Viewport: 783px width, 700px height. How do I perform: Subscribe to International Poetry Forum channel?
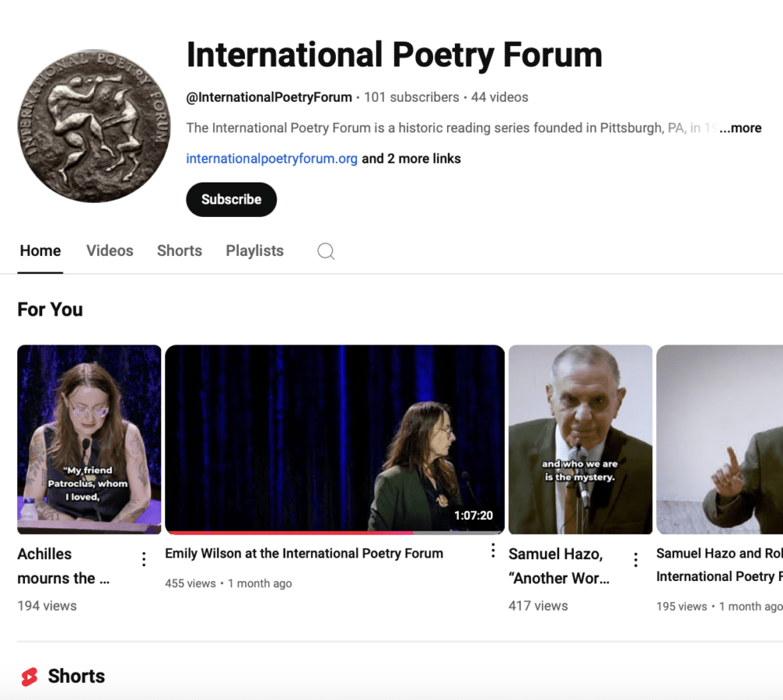[x=231, y=200]
